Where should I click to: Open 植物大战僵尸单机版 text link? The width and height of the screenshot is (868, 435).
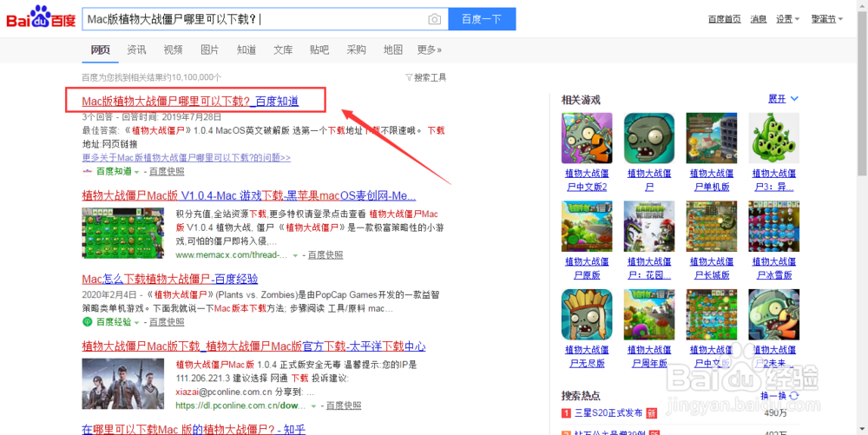point(712,180)
